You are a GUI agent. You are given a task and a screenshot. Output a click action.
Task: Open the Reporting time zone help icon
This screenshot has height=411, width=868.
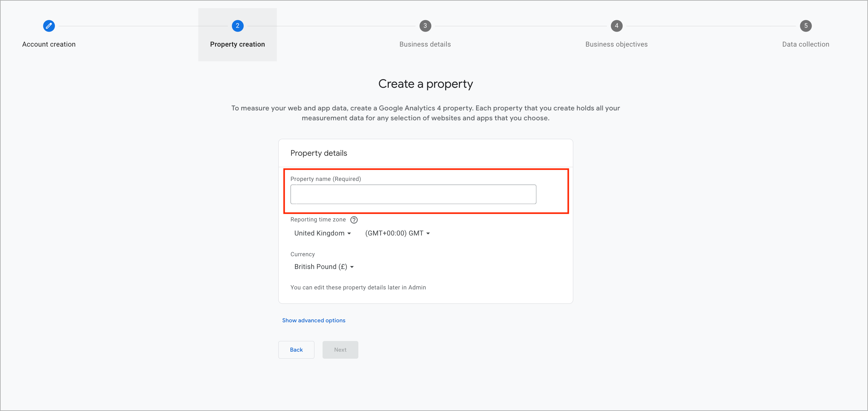click(x=354, y=220)
